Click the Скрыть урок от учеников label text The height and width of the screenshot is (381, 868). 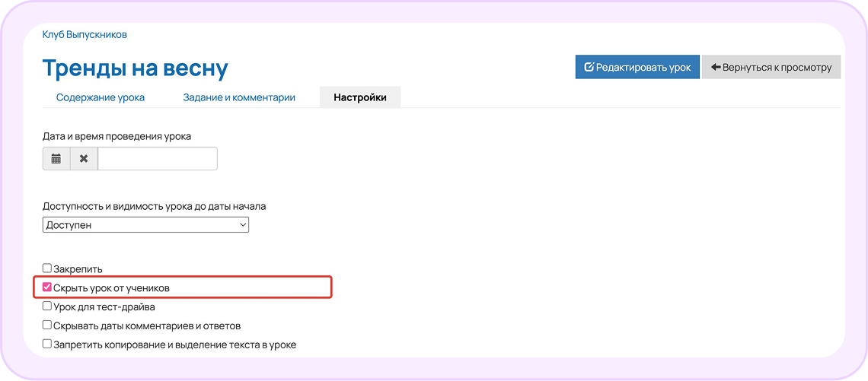coord(116,288)
